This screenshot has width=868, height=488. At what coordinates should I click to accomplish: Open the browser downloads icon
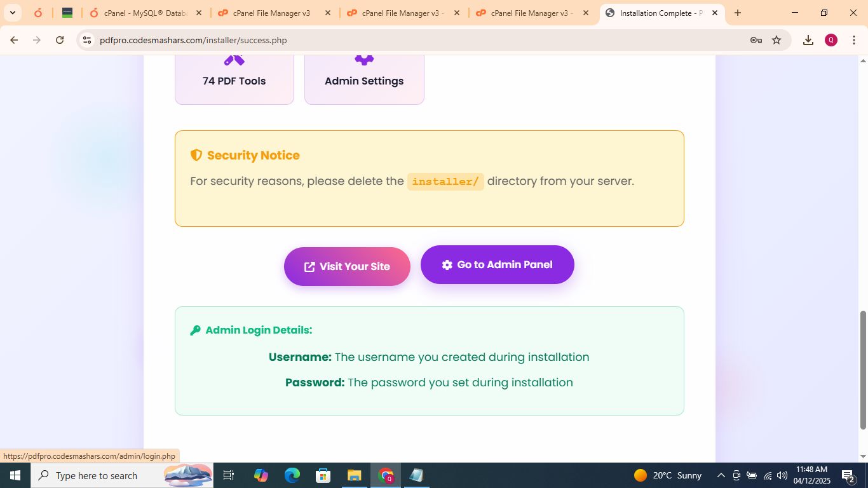808,40
